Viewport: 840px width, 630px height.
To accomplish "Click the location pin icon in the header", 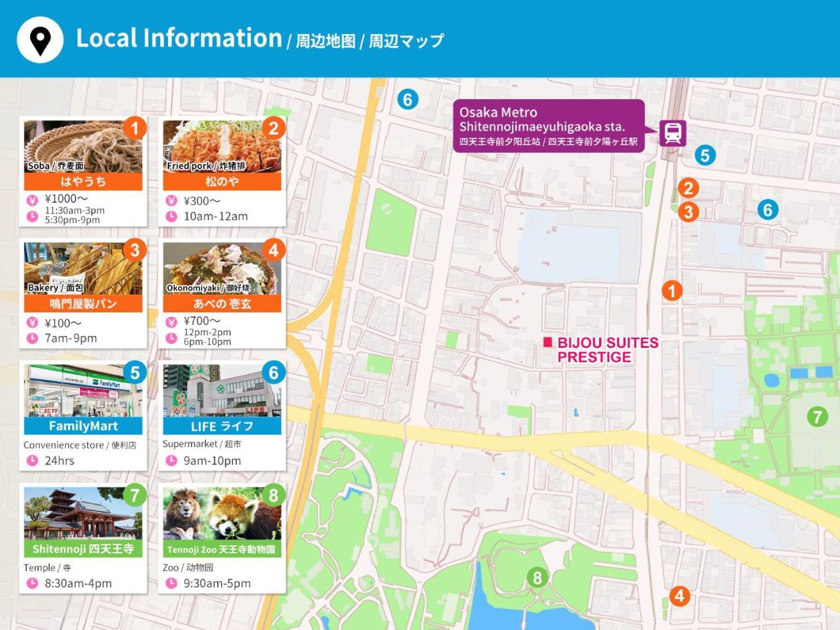I will [40, 40].
